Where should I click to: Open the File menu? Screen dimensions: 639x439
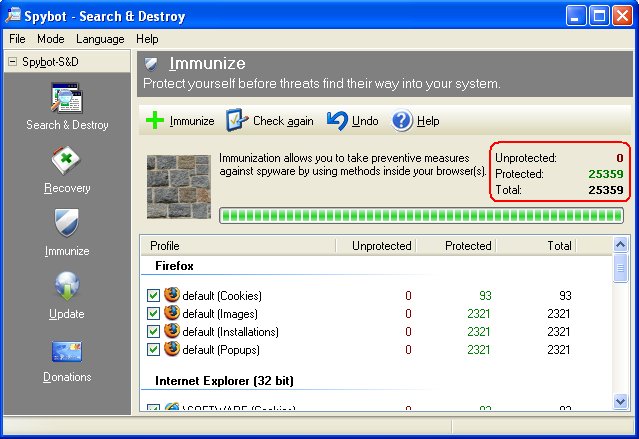click(17, 39)
